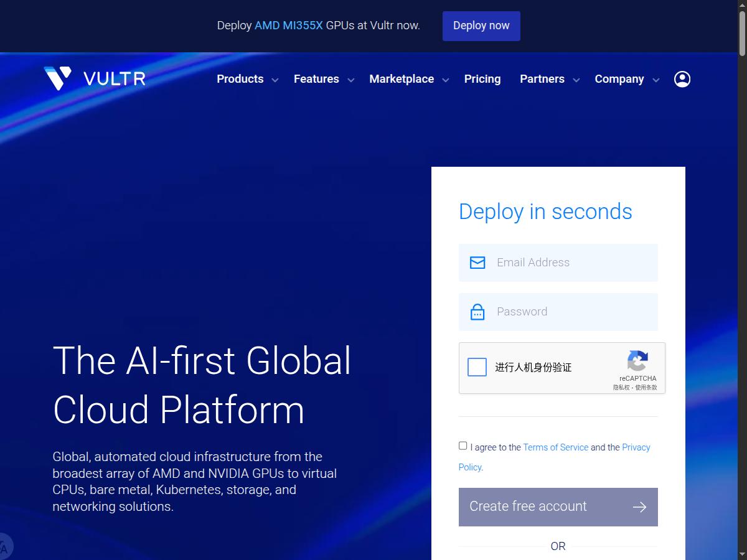The height and width of the screenshot is (560, 747).
Task: Click the Vultr logo
Action: (94, 78)
